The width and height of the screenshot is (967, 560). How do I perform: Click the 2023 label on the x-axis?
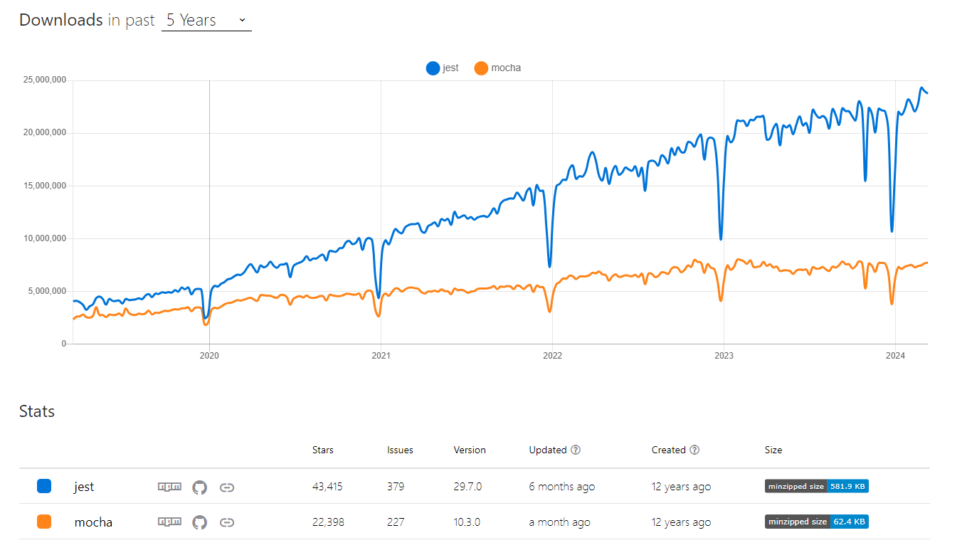[x=724, y=355]
